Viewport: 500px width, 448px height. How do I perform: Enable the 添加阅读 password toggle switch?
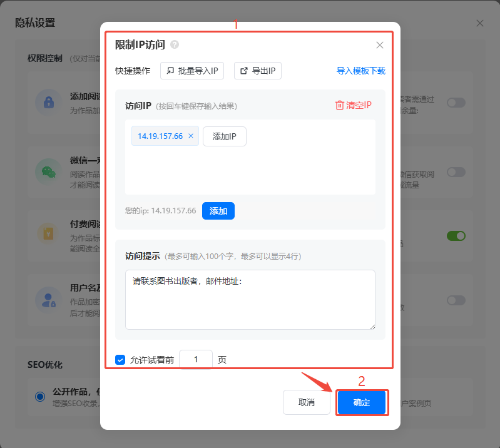[456, 102]
